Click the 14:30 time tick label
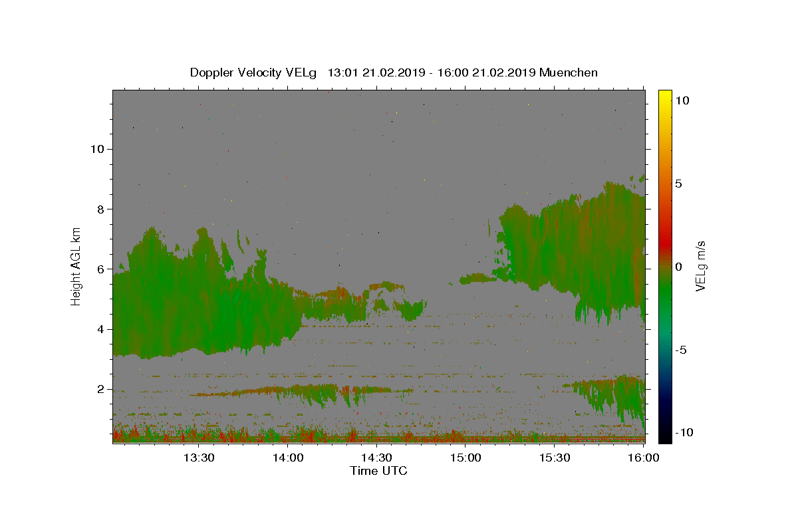Viewport: 798px width, 532px height. 376,458
